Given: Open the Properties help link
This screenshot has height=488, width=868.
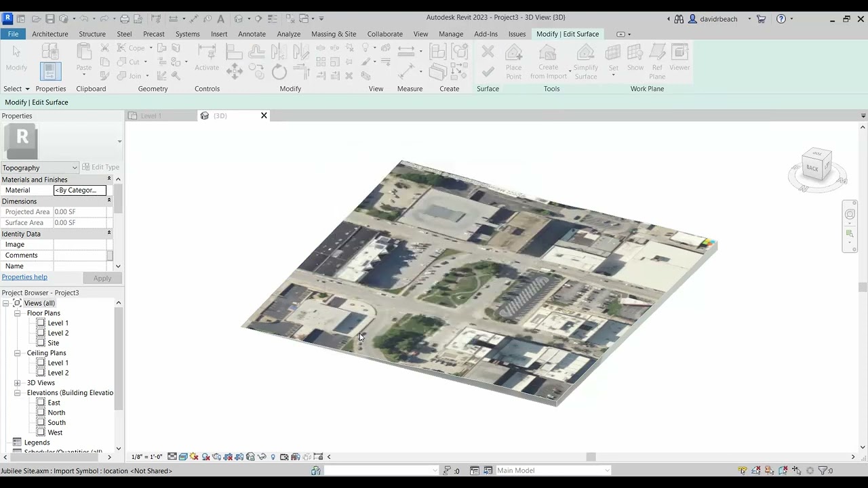Looking at the screenshot, I should (x=24, y=277).
